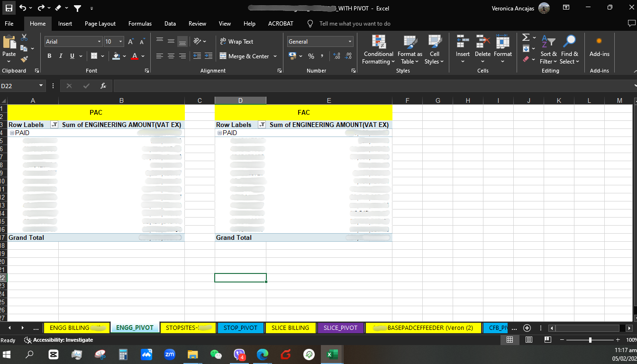Apply Italic formatting
Viewport: 637px width, 364px height.
tap(61, 56)
